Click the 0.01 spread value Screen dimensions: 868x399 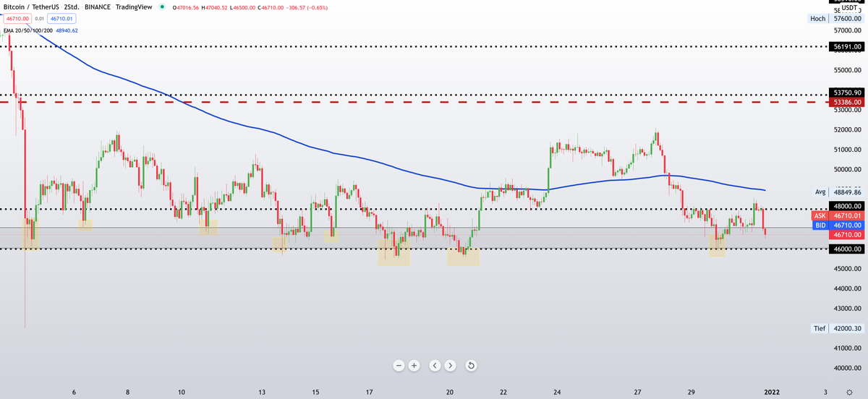click(x=38, y=19)
